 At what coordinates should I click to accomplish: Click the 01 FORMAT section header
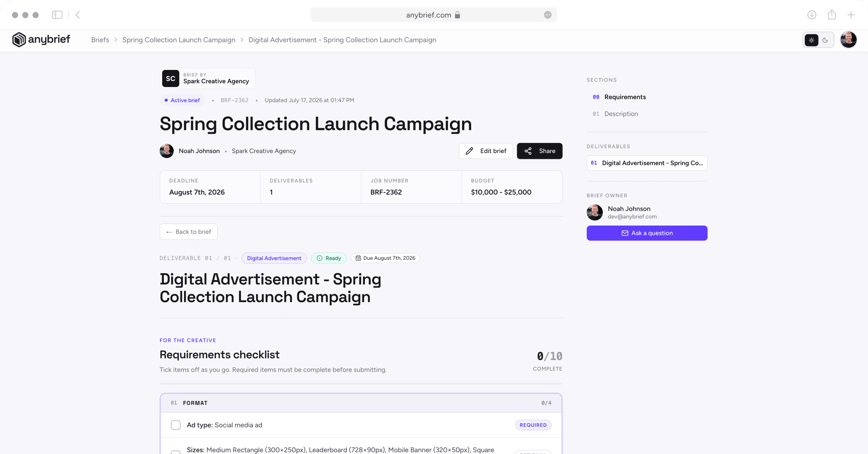pyautogui.click(x=361, y=403)
